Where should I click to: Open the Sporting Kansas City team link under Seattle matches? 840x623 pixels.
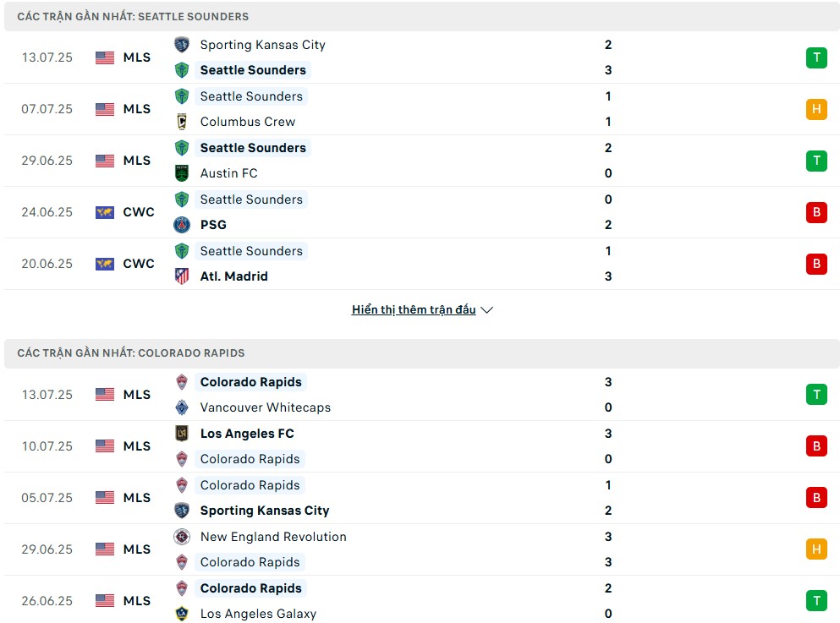pos(262,45)
